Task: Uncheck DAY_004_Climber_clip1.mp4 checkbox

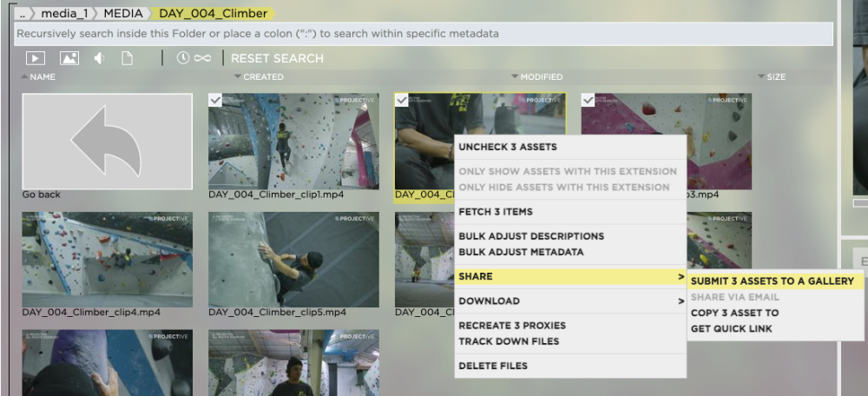Action: point(215,100)
